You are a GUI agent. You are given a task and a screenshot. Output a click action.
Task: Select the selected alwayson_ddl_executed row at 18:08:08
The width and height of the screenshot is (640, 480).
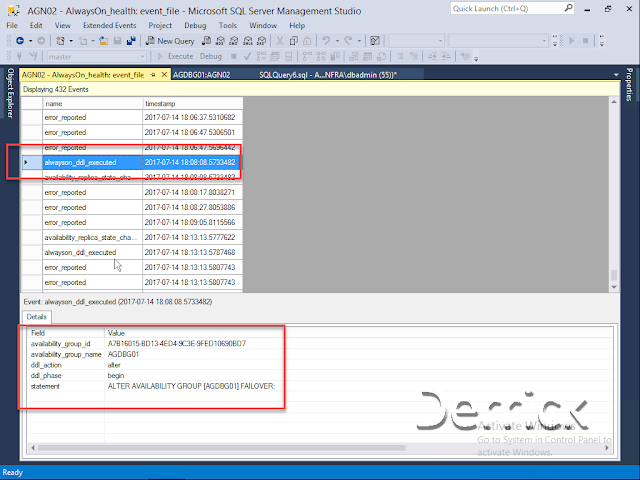pyautogui.click(x=132, y=162)
